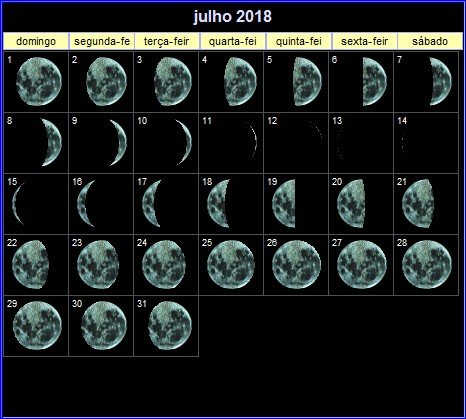Click the near-full moon on day 26
This screenshot has height=419, width=466.
pyautogui.click(x=296, y=264)
